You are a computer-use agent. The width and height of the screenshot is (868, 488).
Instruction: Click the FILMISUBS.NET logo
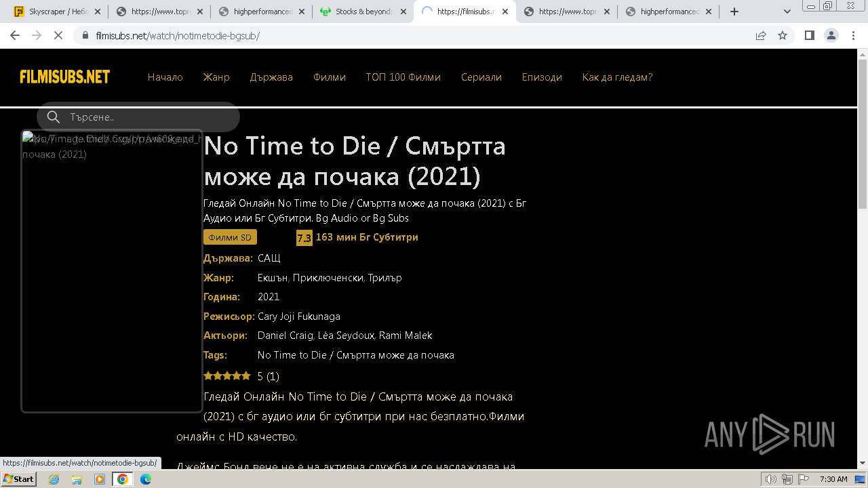[65, 77]
